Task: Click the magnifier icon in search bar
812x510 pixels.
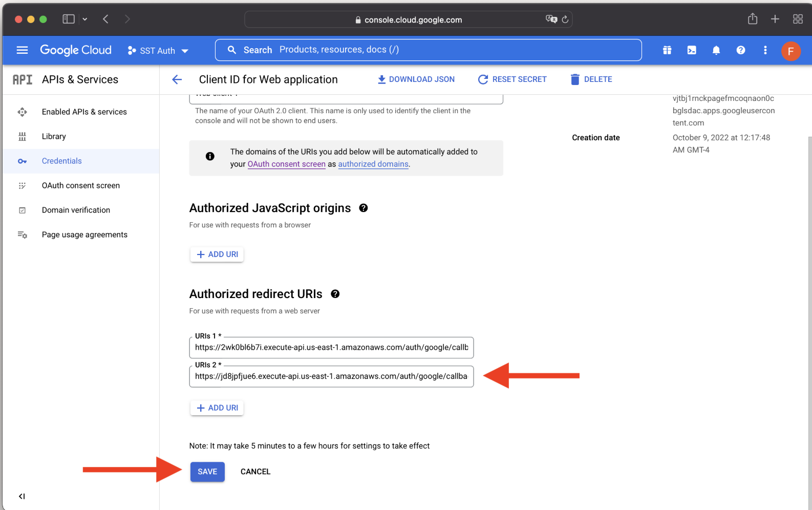Action: click(x=232, y=50)
